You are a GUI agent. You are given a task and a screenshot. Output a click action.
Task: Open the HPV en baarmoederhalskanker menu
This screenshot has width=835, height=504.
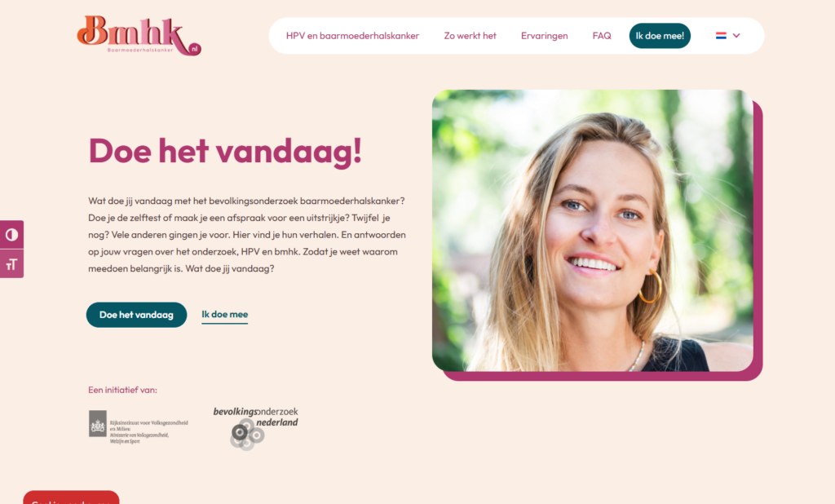(352, 36)
